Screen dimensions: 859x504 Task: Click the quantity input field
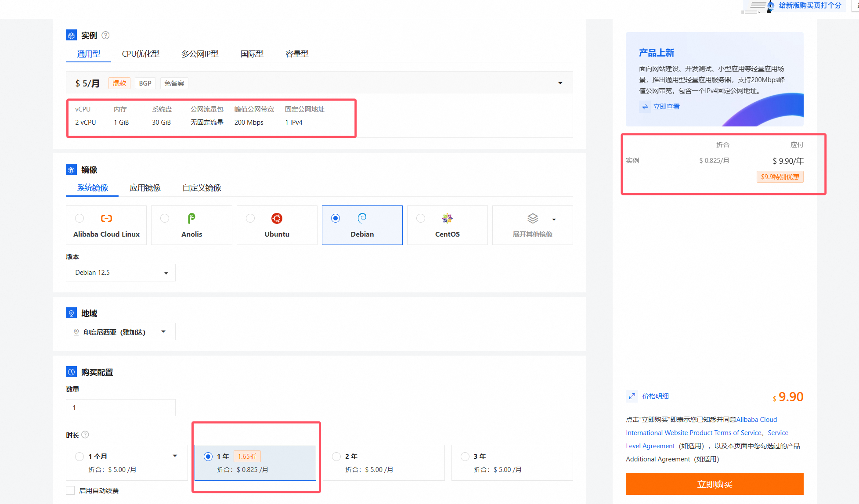coord(120,407)
